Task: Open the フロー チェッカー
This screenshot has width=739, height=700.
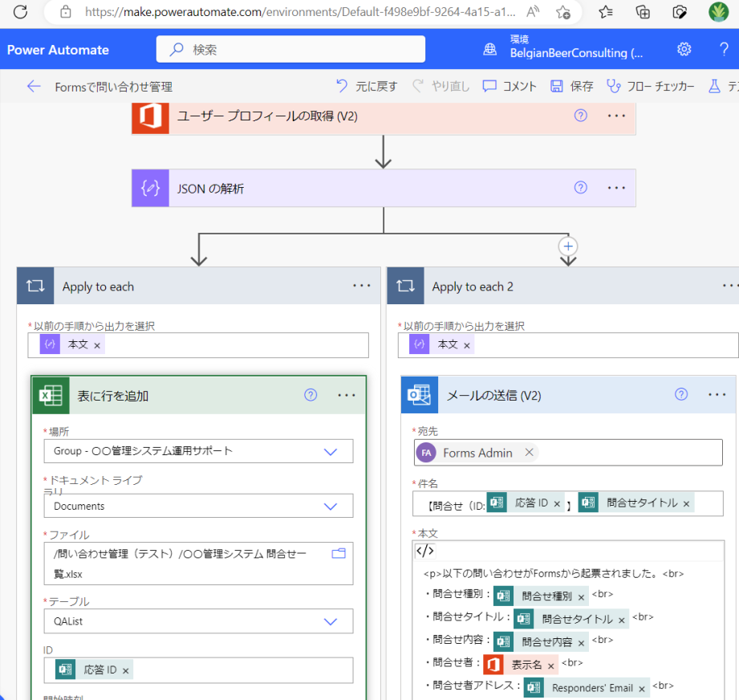Action: coord(650,87)
